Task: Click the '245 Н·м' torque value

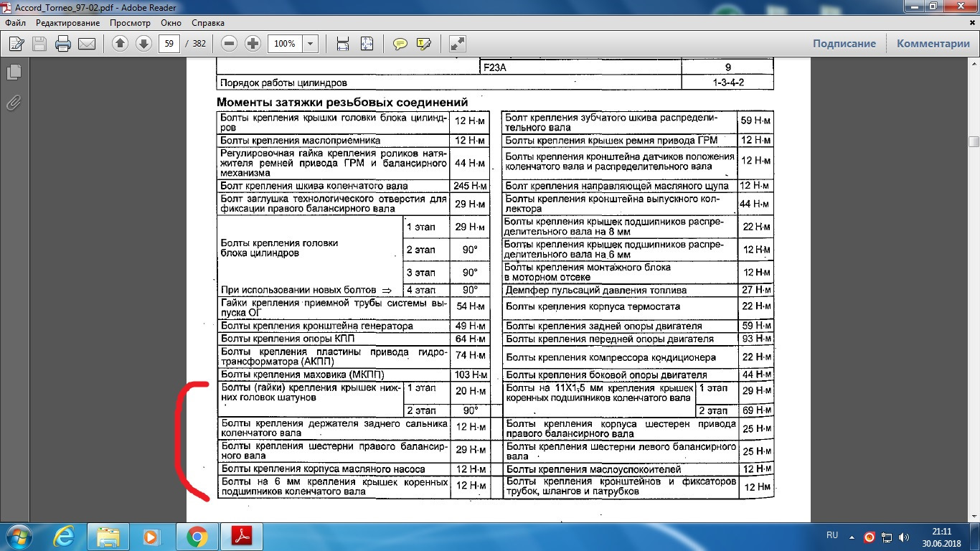Action: click(x=470, y=186)
